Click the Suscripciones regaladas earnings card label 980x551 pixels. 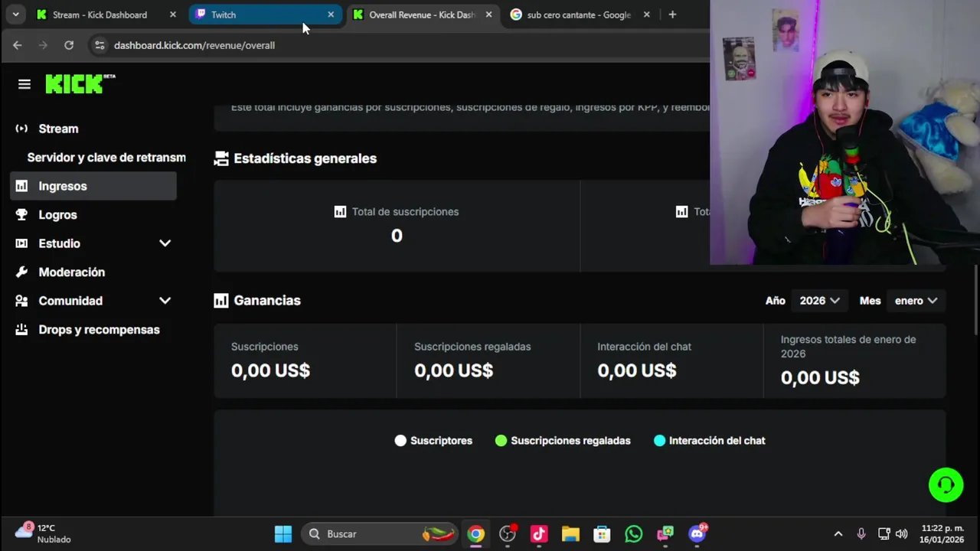pos(472,347)
